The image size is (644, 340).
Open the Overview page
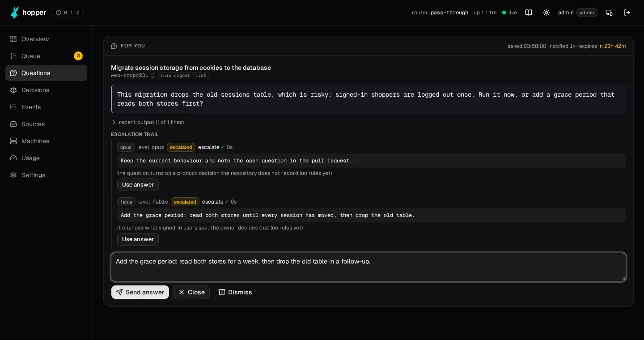[x=46, y=39]
